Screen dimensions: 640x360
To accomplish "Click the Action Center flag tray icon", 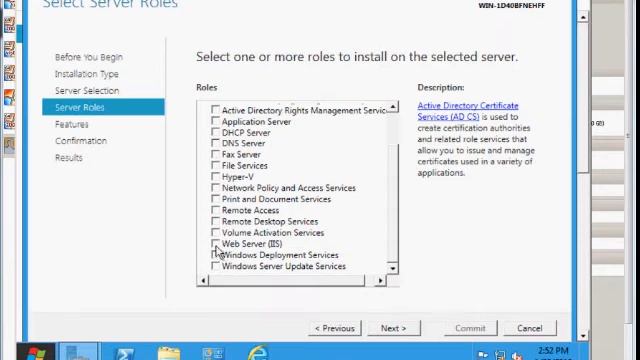I will click(483, 355).
